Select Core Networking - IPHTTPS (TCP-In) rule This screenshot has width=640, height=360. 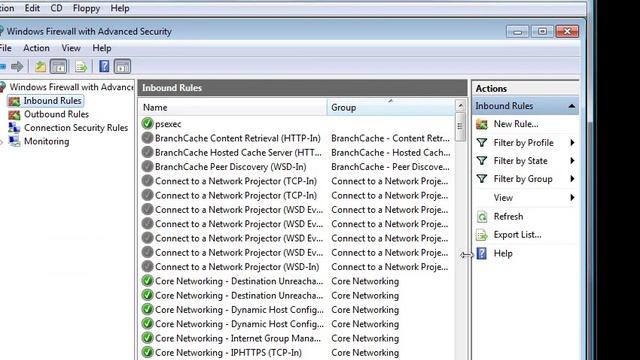tap(228, 353)
